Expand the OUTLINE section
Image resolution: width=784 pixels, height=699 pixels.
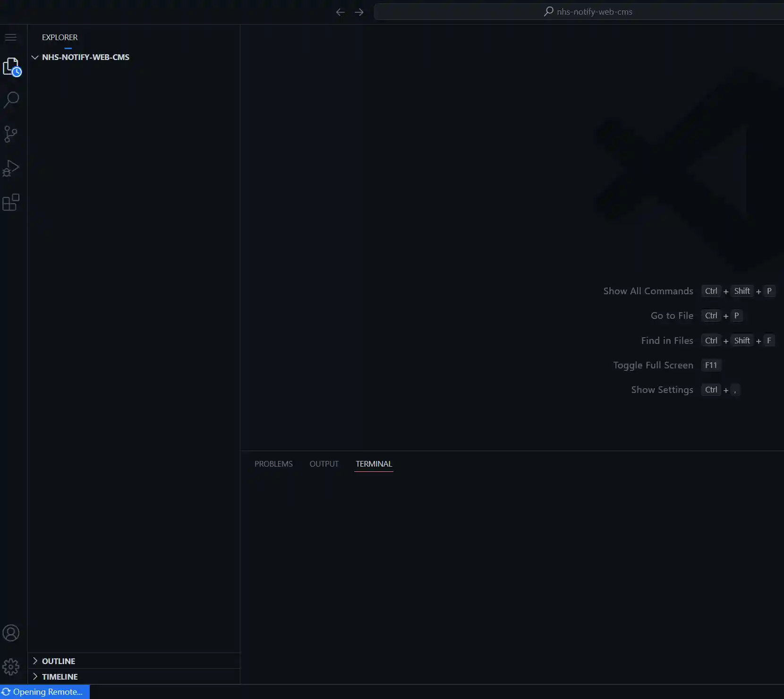[x=134, y=661]
